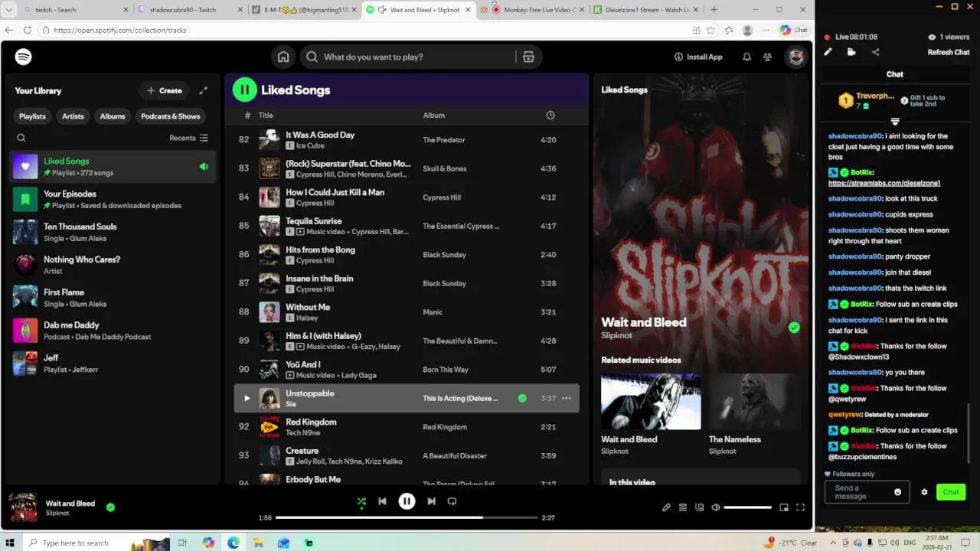The width and height of the screenshot is (980, 551).
Task: Open the miniplayer icon
Action: [784, 507]
